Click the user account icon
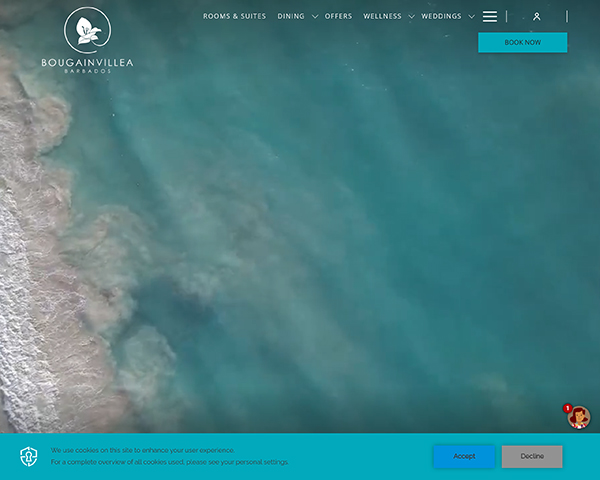Viewport: 600px width, 480px height. (537, 17)
